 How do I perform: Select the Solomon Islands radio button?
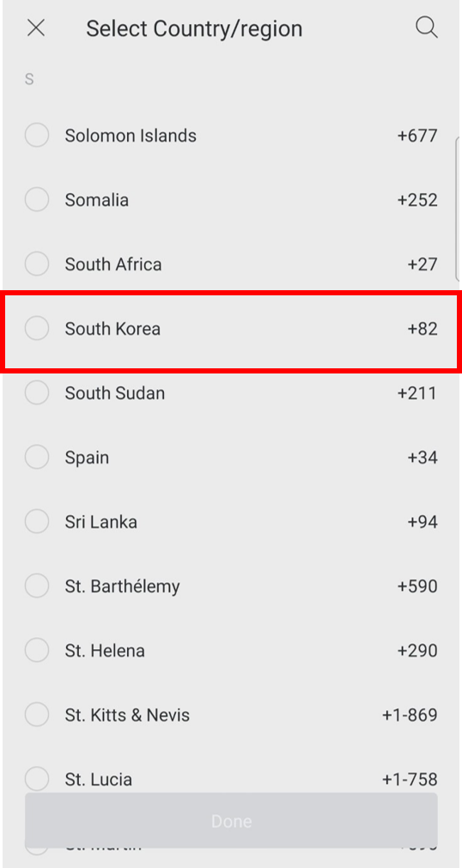(37, 135)
